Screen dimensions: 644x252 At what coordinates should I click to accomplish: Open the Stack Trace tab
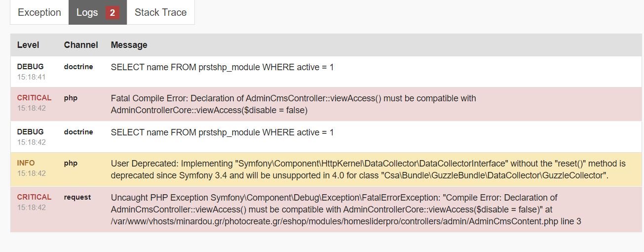click(160, 12)
